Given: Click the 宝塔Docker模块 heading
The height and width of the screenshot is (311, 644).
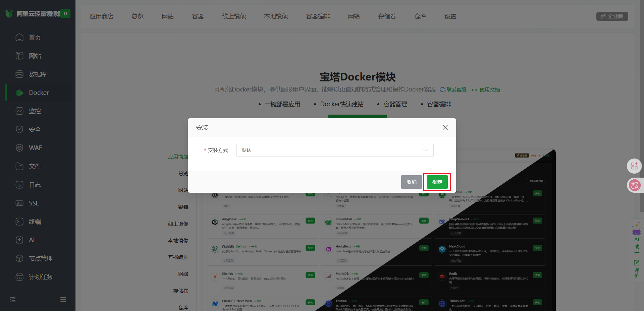Looking at the screenshot, I should [x=358, y=77].
